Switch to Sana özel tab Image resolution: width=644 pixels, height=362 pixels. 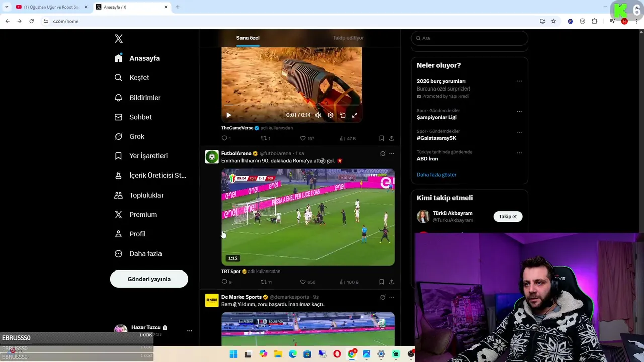coord(248,38)
